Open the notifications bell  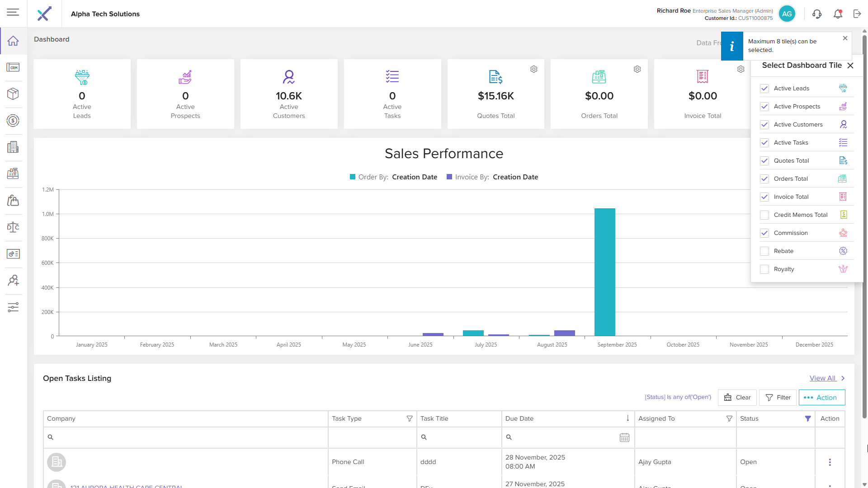click(x=838, y=14)
